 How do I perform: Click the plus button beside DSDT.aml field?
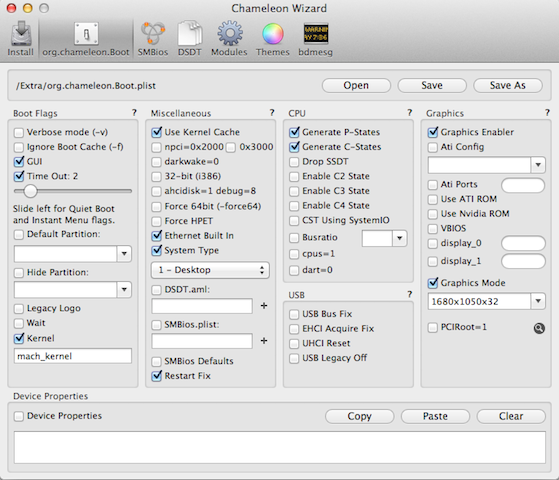click(x=264, y=306)
